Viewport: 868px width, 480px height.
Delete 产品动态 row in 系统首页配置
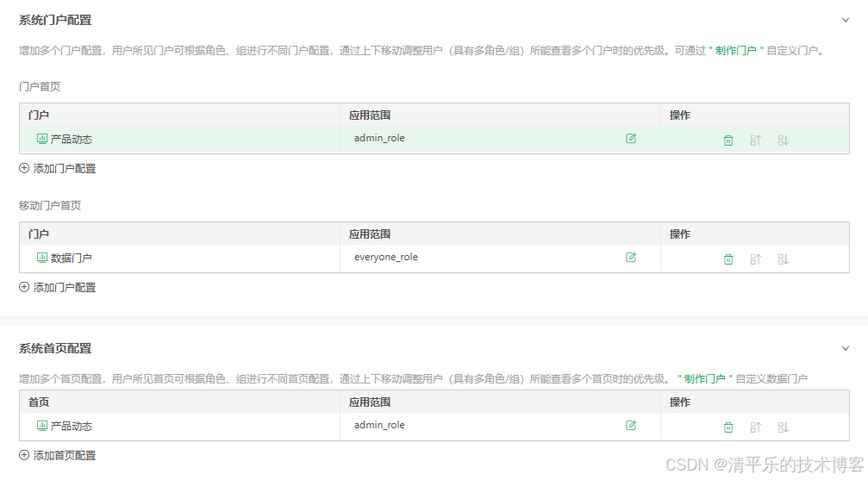[x=728, y=427]
